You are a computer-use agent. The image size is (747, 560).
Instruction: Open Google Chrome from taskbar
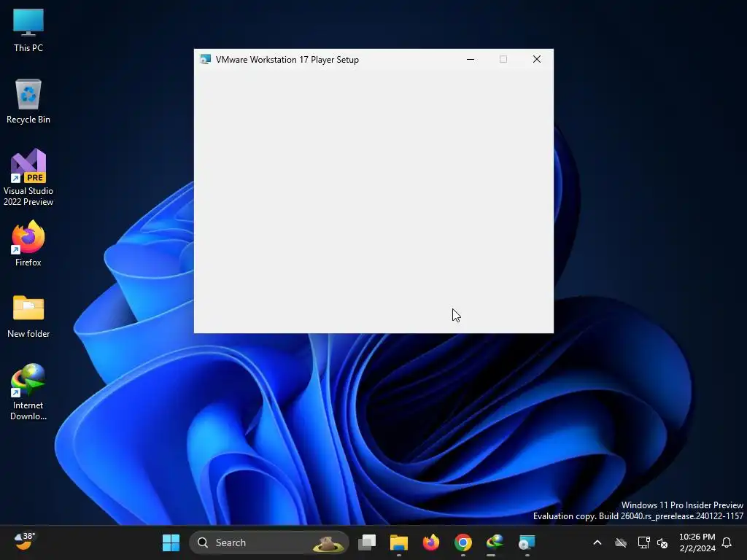(x=462, y=542)
